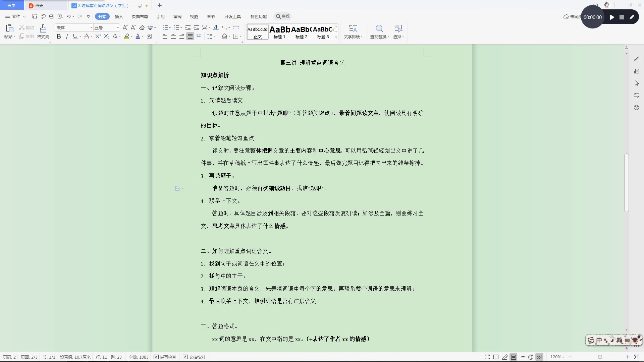Open the 页面布局 (Page Layout) ribbon tab

click(x=140, y=17)
